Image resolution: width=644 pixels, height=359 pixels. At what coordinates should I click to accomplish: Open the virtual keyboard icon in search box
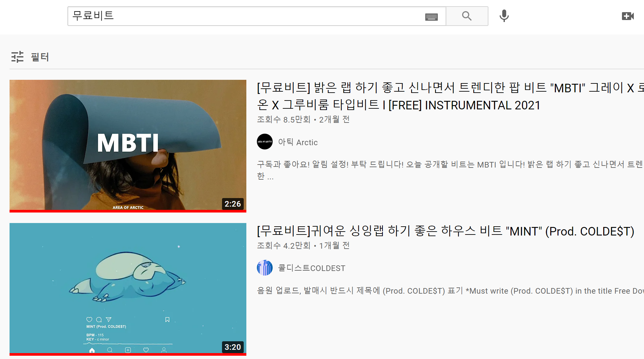coord(431,17)
